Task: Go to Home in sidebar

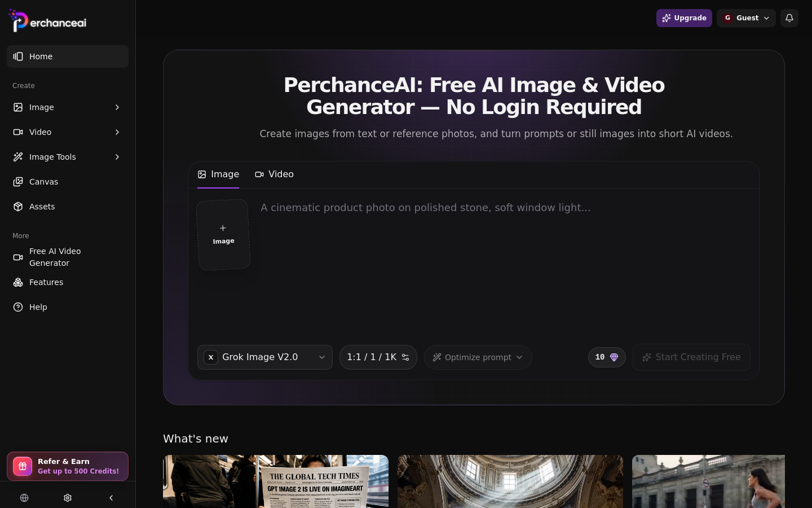Action: [x=68, y=56]
